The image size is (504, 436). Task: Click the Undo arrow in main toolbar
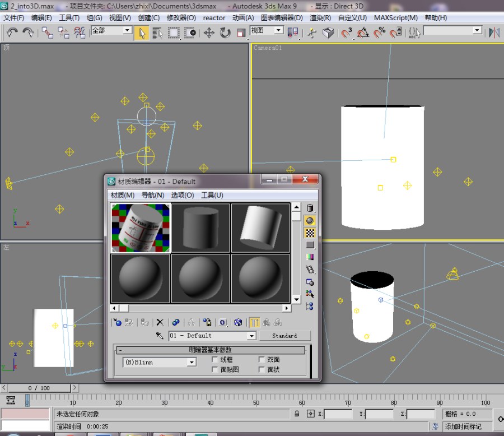[x=12, y=33]
